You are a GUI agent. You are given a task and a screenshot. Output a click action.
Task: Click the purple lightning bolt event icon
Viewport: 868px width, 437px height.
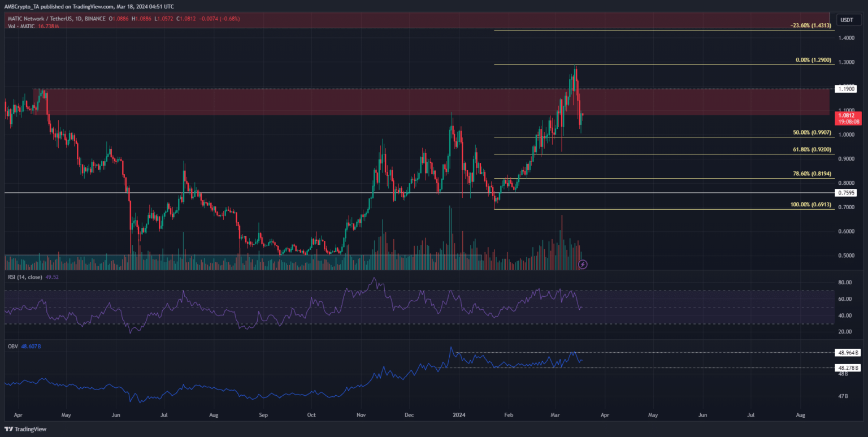pyautogui.click(x=583, y=264)
